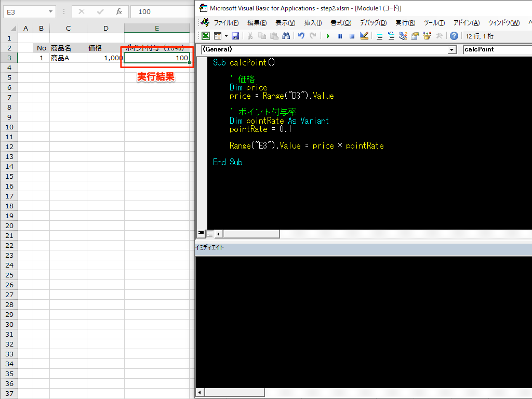Click the Run Sub (play) icon
532x399 pixels.
coord(328,36)
